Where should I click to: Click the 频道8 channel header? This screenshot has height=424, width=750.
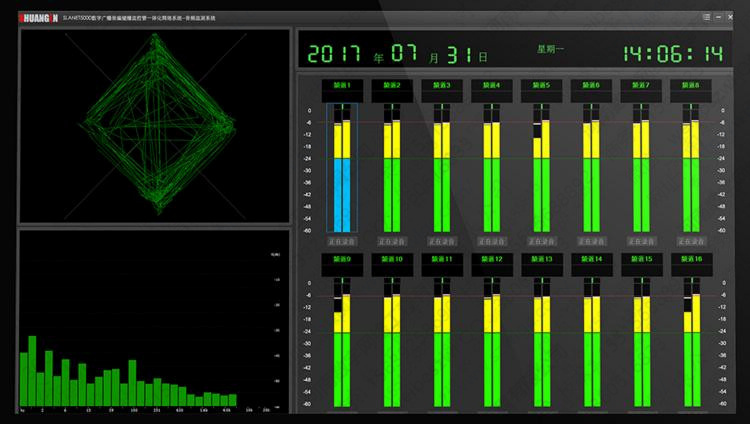(x=690, y=86)
